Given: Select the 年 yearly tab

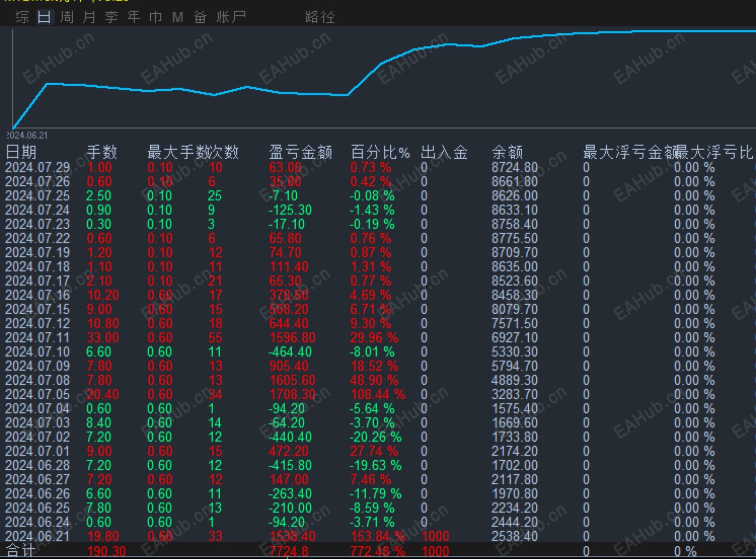Looking at the screenshot, I should 133,17.
